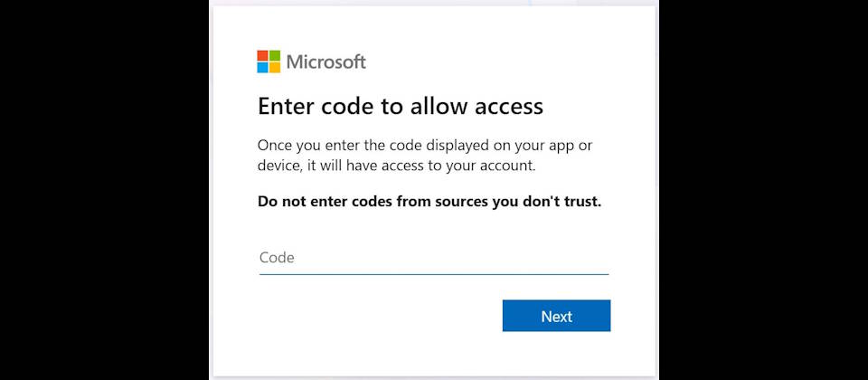Click the yellow square in Microsoft logo
Screen dimensions: 868x380
[x=275, y=68]
